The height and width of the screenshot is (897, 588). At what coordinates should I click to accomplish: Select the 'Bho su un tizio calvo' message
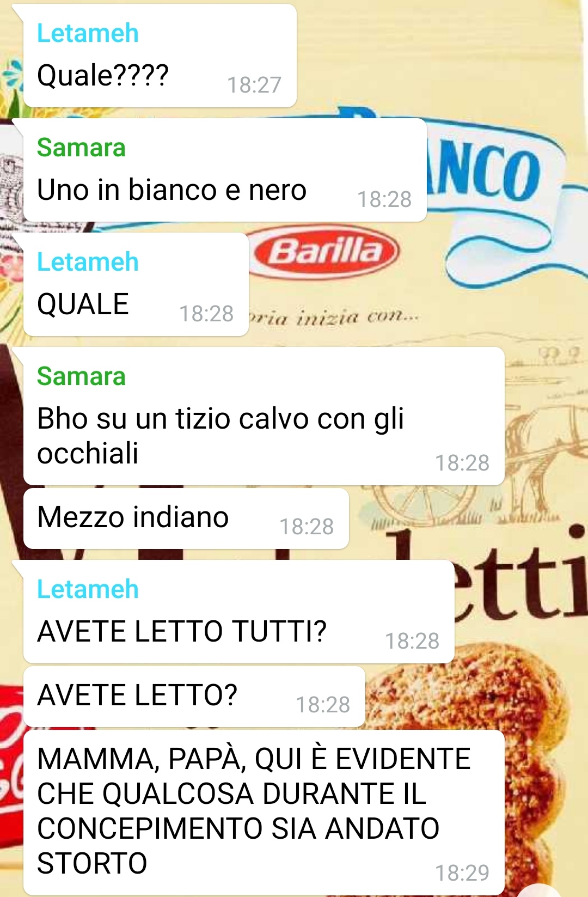[x=264, y=416]
